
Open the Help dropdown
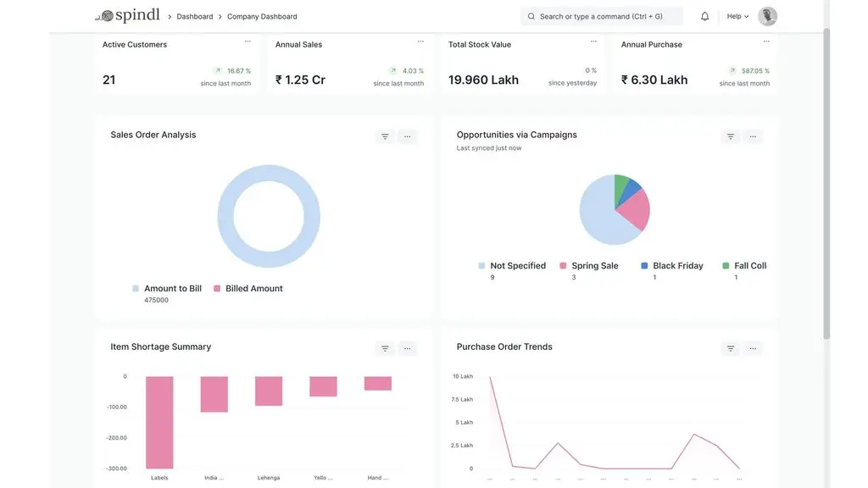(737, 16)
